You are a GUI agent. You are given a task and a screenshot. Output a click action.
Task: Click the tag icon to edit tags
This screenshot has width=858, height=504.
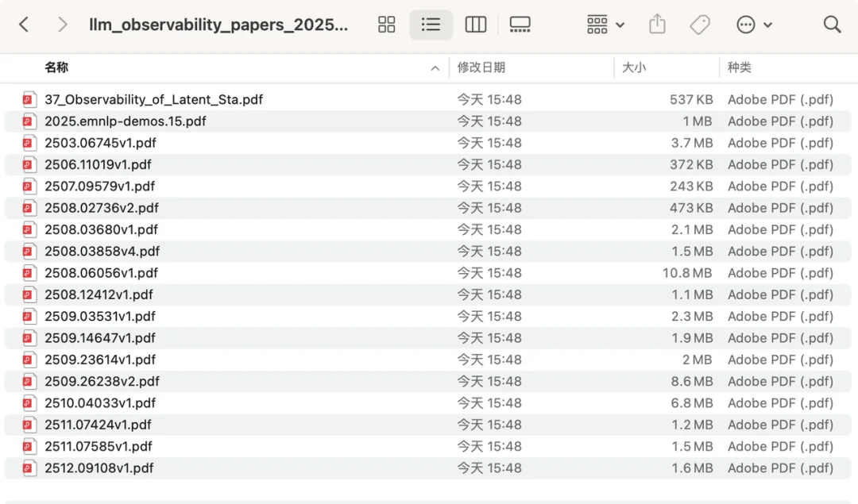[x=700, y=25]
